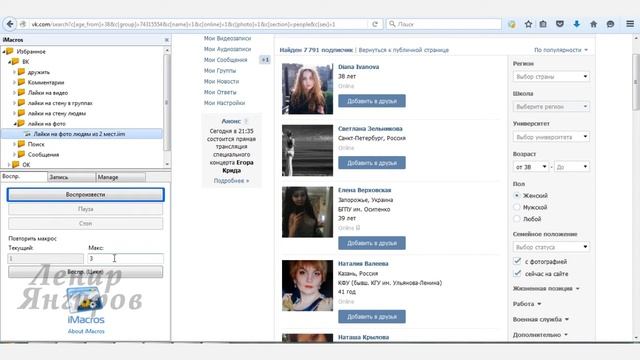
Task: Bookmark this page with the star icon
Action: [x=528, y=24]
